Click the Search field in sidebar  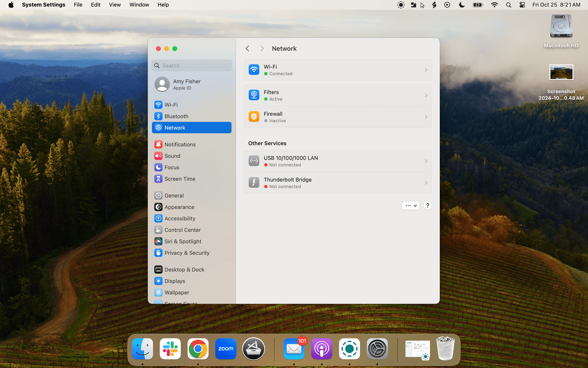pyautogui.click(x=192, y=66)
